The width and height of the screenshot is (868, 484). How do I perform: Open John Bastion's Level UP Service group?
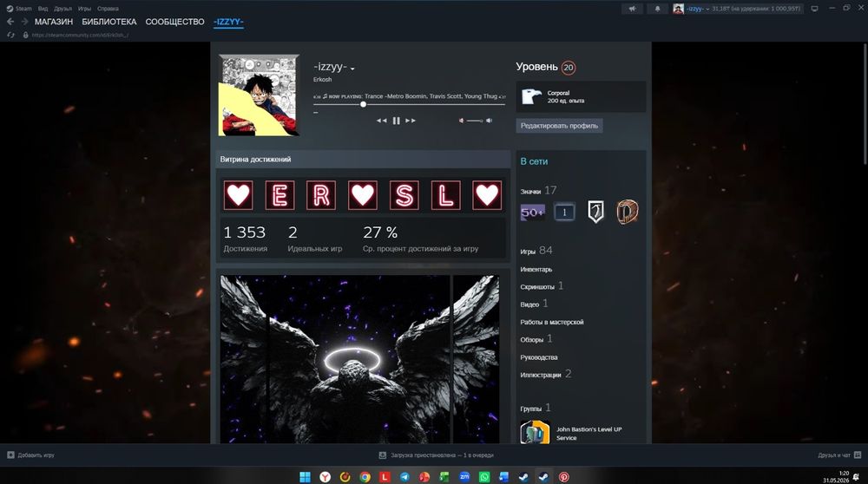(589, 433)
